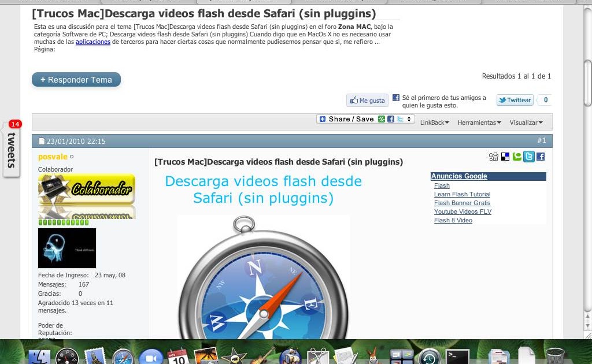Click green reputation bar under Colaborador badge

coord(64,222)
